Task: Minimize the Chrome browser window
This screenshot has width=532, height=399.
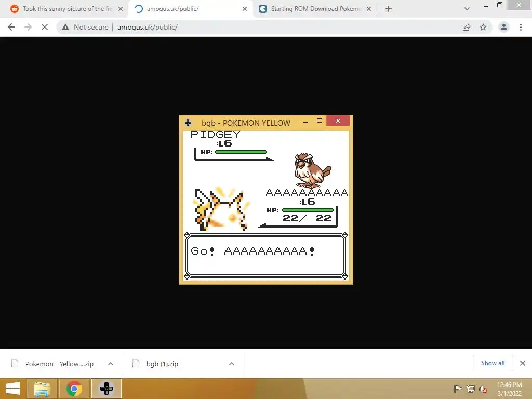Action: pos(486,5)
